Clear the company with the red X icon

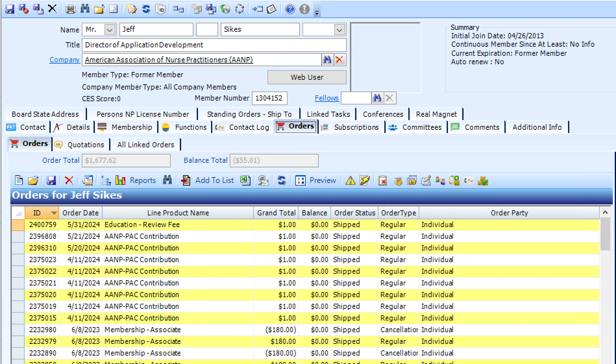coord(339,60)
